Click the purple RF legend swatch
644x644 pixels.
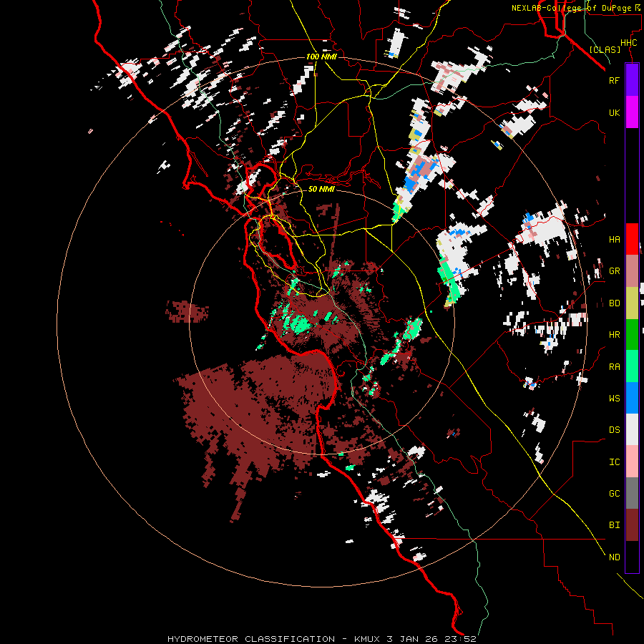632,80
